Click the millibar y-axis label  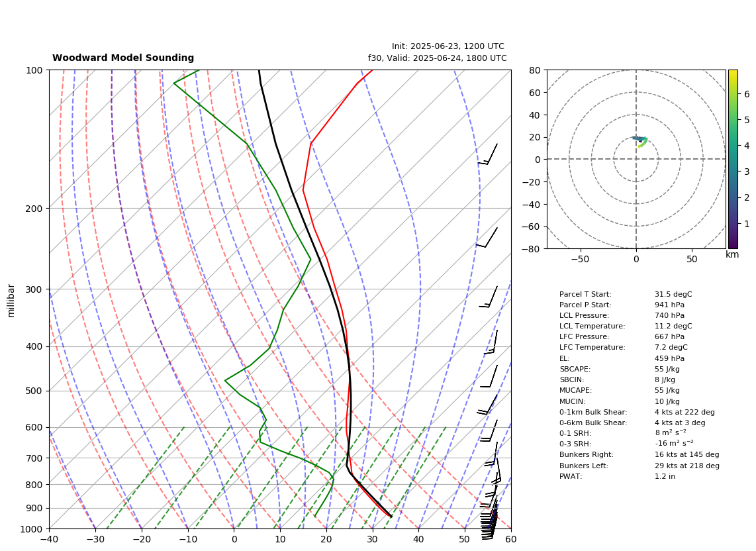point(11,301)
